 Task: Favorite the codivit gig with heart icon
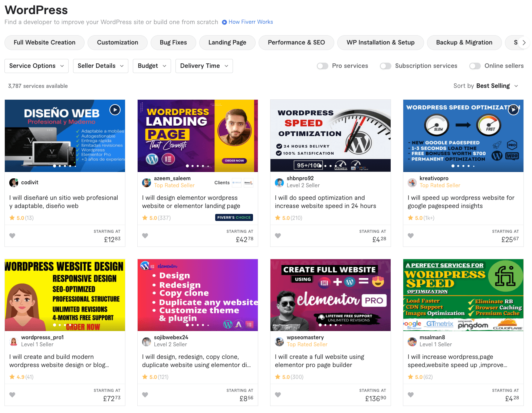[x=12, y=235]
